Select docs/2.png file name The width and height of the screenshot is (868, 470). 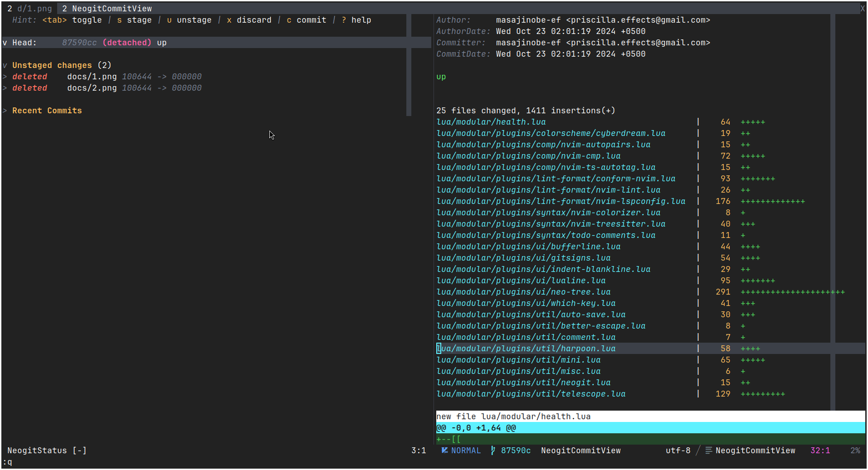(x=92, y=88)
